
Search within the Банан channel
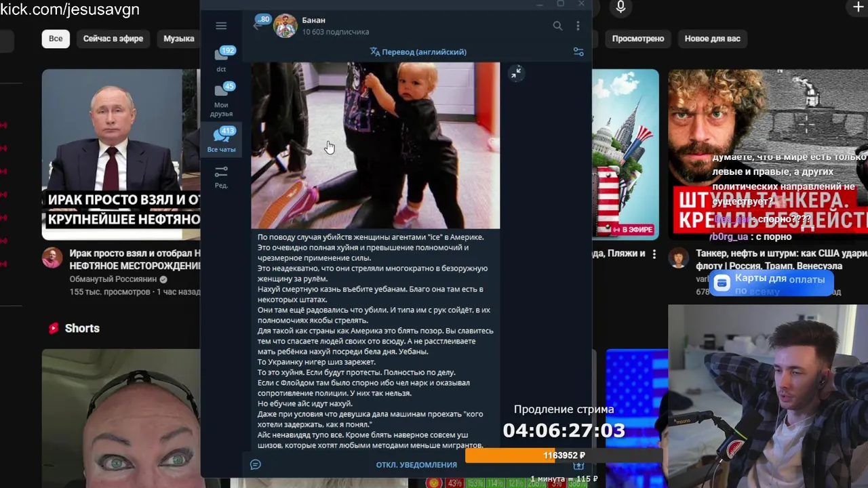(557, 26)
